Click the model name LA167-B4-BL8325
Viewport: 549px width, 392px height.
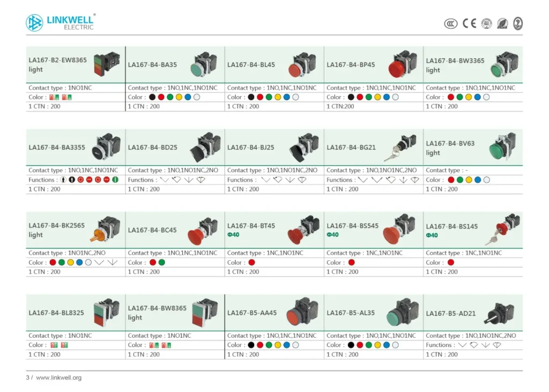tap(56, 313)
